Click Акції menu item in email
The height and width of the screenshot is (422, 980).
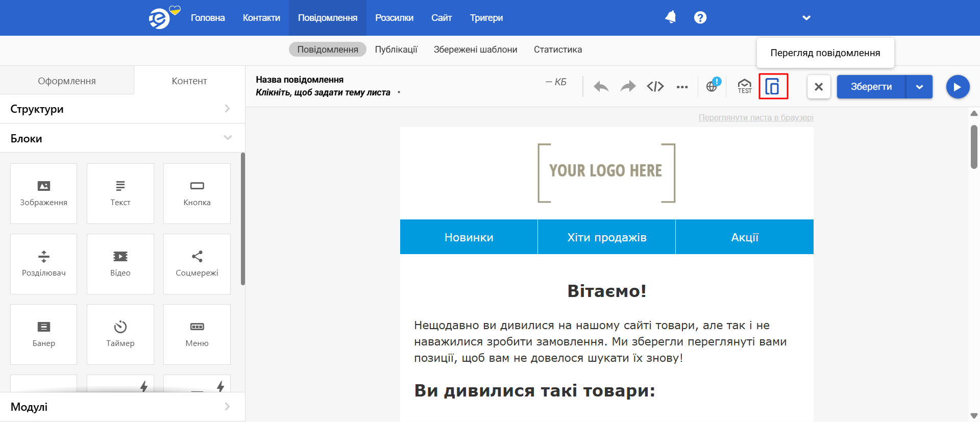[745, 237]
